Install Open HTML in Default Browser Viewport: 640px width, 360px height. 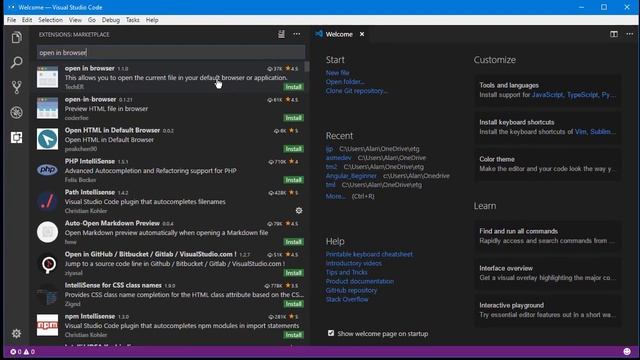coord(293,149)
